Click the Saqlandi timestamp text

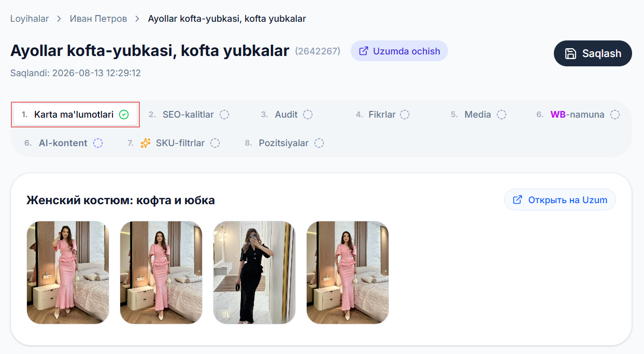(x=76, y=73)
